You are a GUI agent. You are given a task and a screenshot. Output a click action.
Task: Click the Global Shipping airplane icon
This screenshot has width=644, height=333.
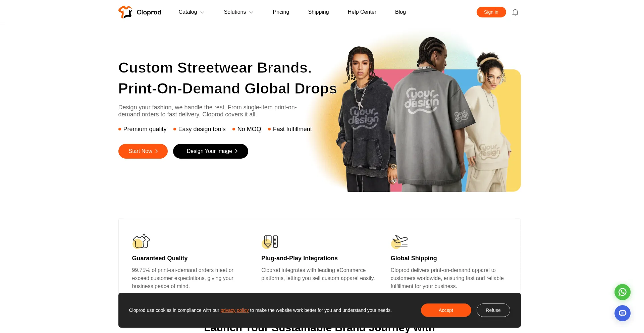tap(399, 241)
